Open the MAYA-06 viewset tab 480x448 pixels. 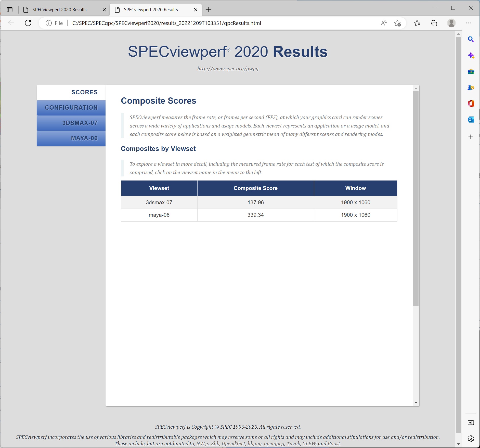tap(71, 138)
